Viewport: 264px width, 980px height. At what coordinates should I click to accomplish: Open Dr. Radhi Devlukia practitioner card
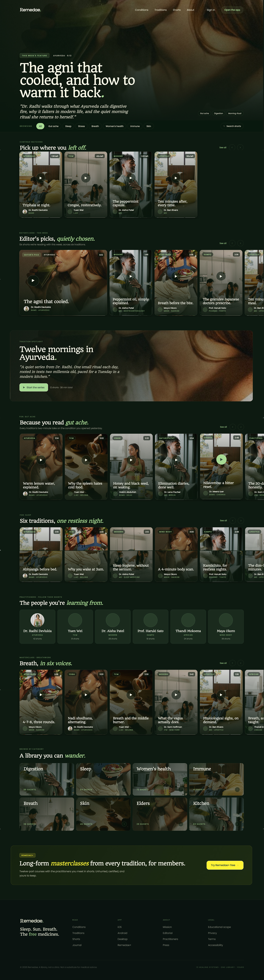click(37, 627)
